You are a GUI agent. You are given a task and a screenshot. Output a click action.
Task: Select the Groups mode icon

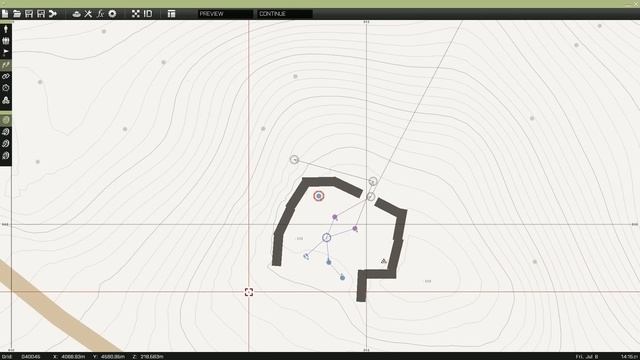6,41
